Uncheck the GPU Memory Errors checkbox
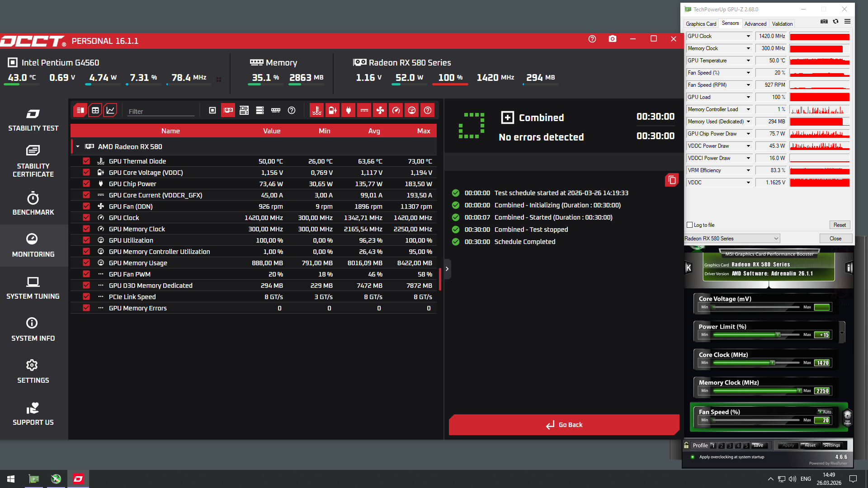The height and width of the screenshot is (488, 868). [86, 308]
